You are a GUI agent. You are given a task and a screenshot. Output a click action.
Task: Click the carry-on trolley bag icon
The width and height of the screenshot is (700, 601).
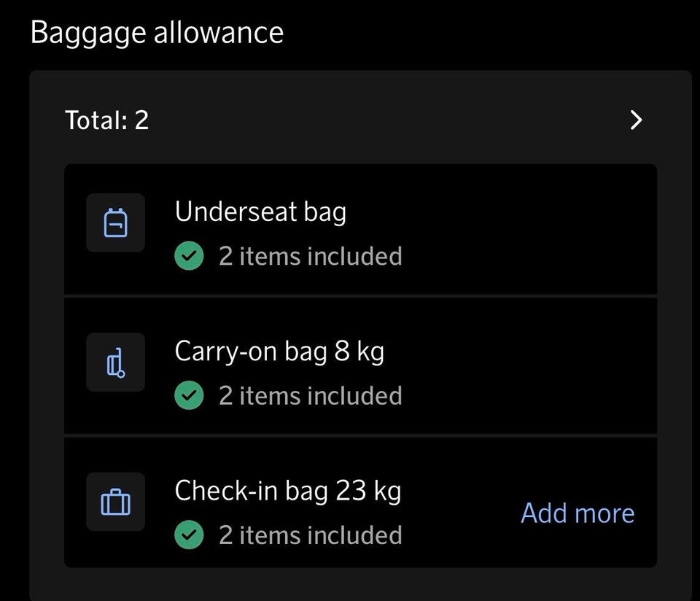(116, 362)
